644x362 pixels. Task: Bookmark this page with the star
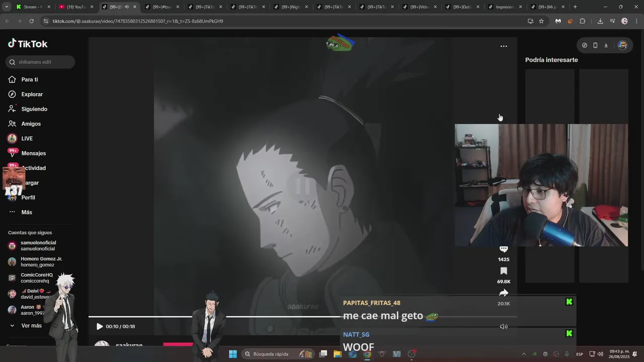[x=541, y=21]
